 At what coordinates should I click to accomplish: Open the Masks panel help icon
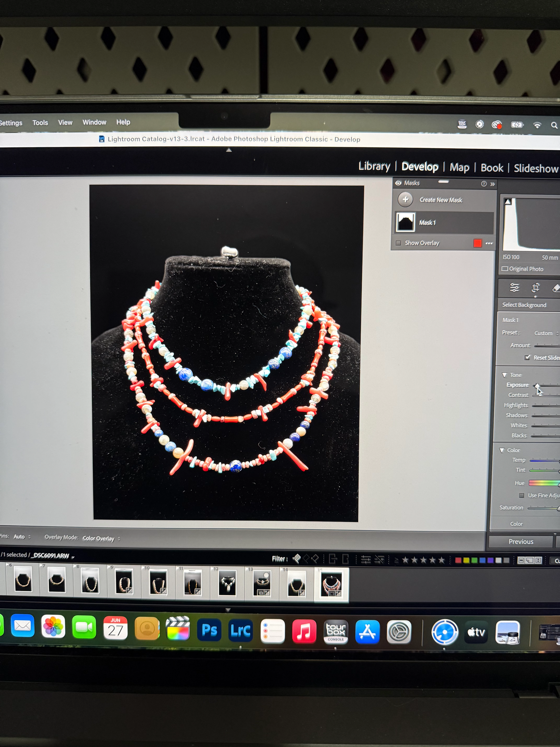[x=484, y=184]
